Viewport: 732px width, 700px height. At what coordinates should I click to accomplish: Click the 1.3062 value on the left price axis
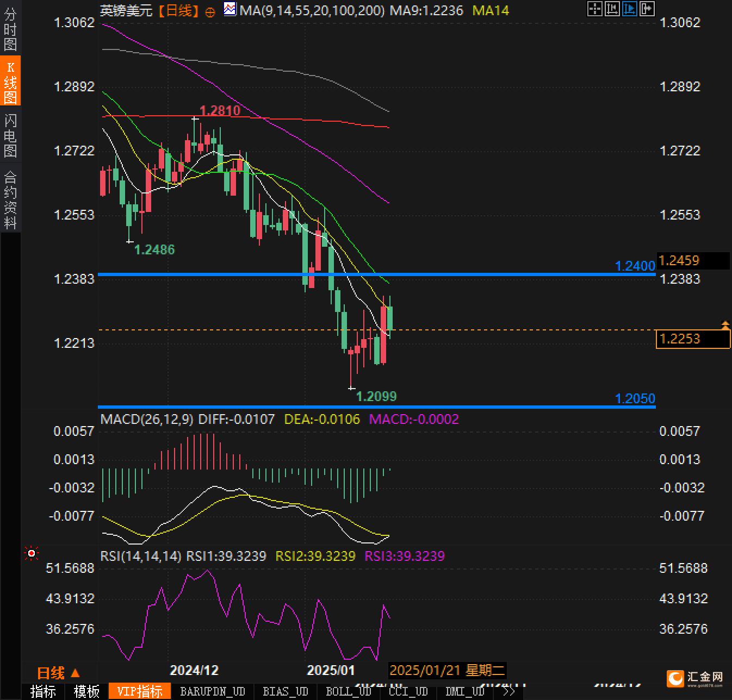75,22
